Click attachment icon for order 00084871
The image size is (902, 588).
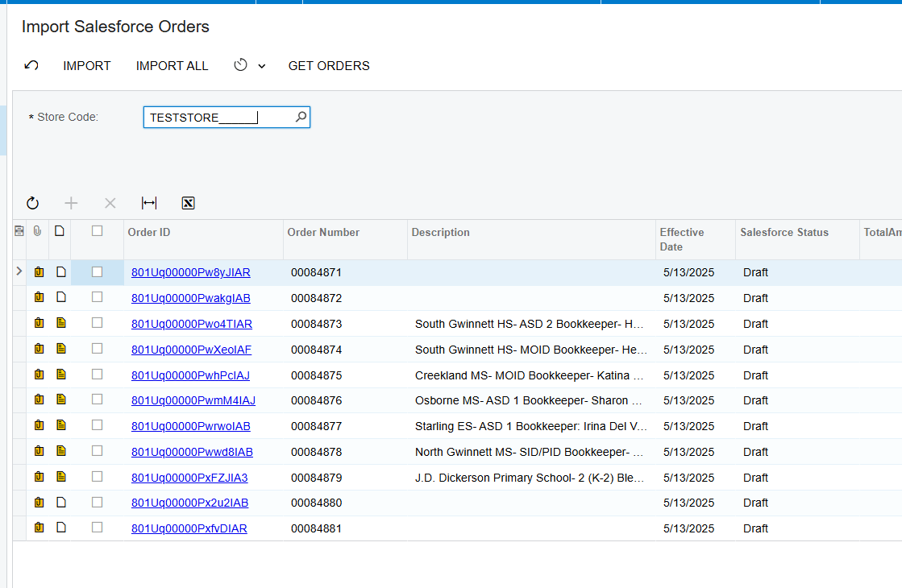tap(39, 272)
